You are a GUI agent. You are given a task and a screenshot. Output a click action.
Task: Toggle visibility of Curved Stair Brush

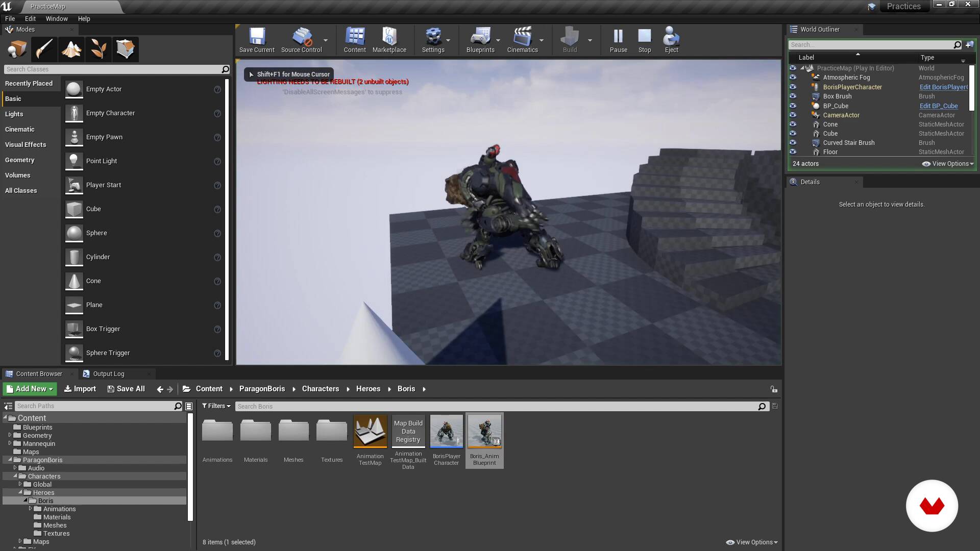793,142
